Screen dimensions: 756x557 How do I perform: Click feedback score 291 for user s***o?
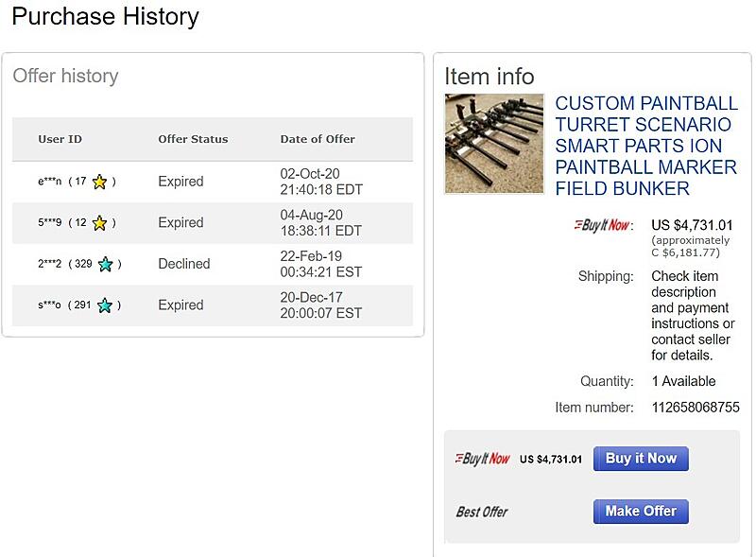[x=82, y=305]
